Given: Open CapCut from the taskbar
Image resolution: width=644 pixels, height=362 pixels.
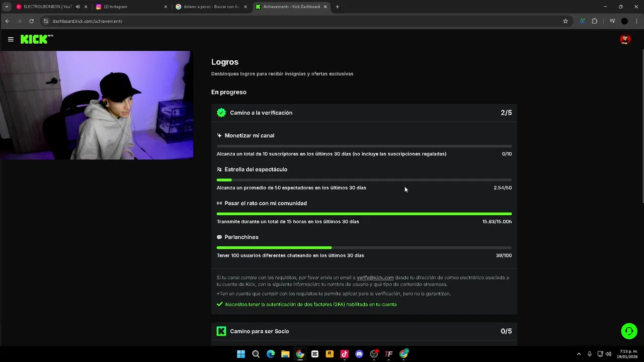Looking at the screenshot, I should tap(315, 354).
